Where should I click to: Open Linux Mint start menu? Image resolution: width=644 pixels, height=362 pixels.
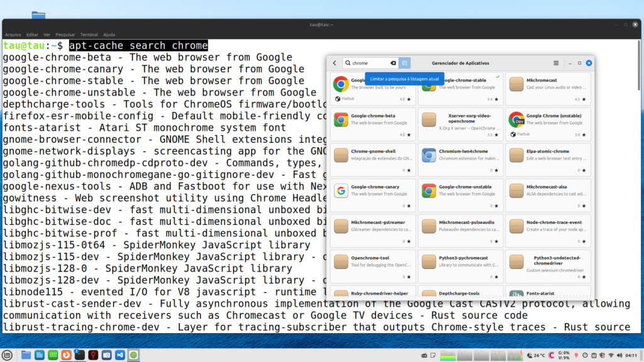tap(8, 355)
